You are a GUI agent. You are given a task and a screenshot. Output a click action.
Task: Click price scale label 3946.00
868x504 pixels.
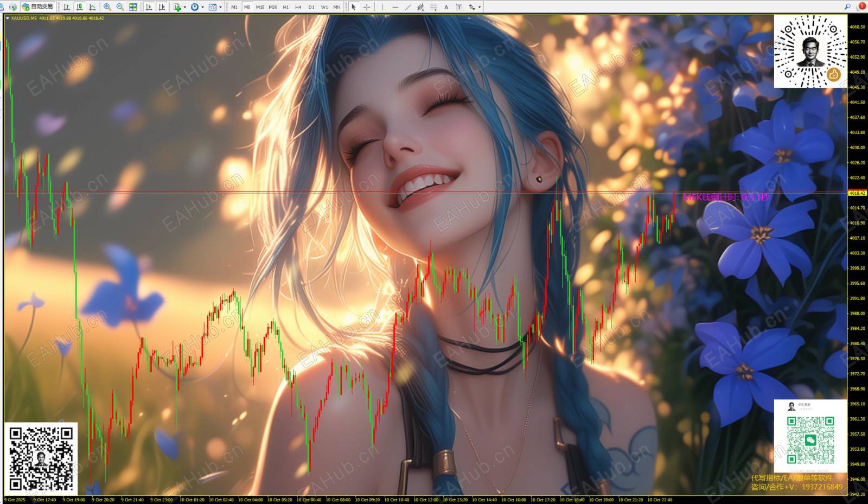[858, 480]
